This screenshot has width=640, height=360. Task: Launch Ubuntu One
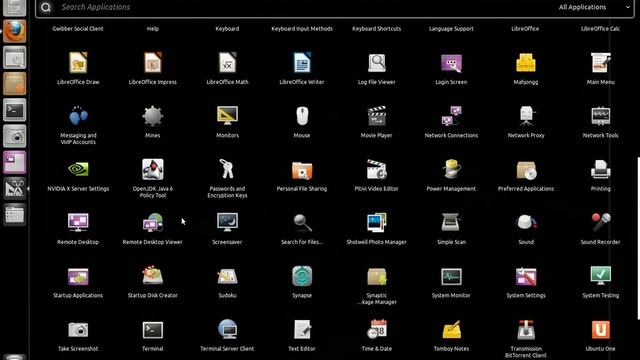pos(600,329)
